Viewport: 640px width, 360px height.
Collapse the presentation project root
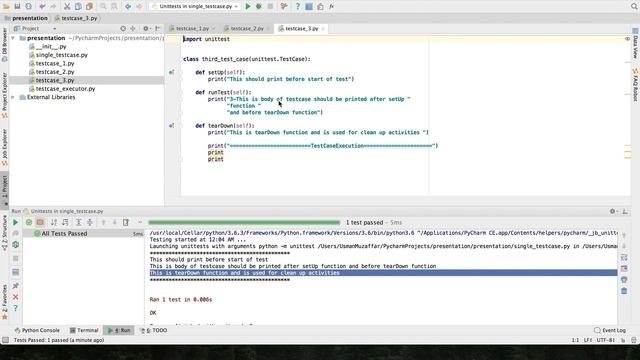click(13, 38)
